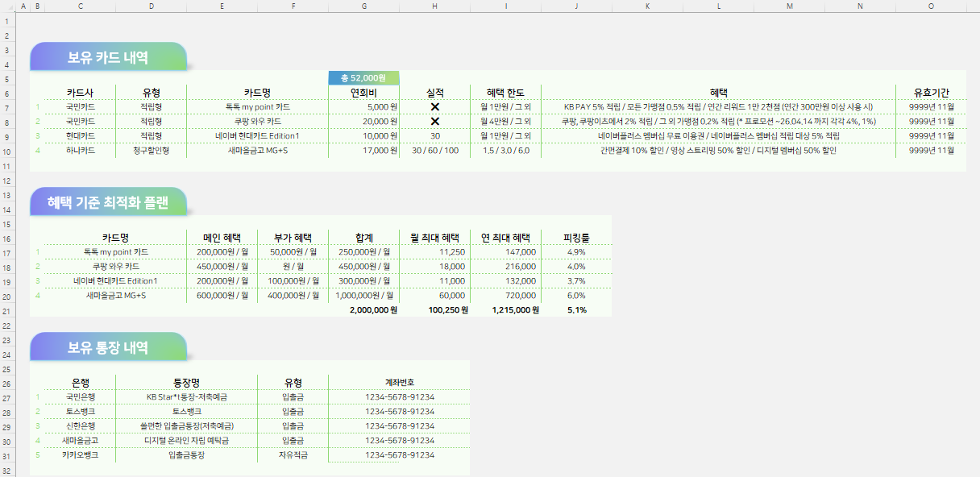Click the 토스뱅크 account number cell

(400, 412)
